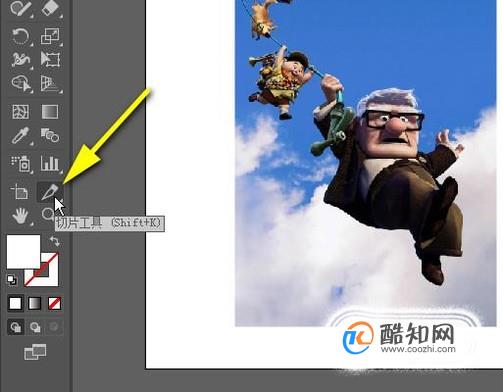The image size is (503, 392).
Task: Select the Eyedropper tool
Action: (20, 135)
